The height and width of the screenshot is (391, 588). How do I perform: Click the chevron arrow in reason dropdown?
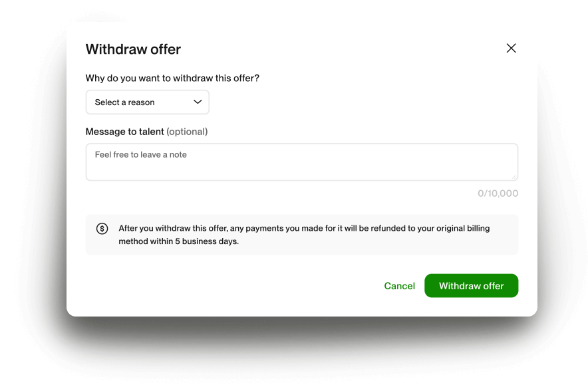coord(198,102)
